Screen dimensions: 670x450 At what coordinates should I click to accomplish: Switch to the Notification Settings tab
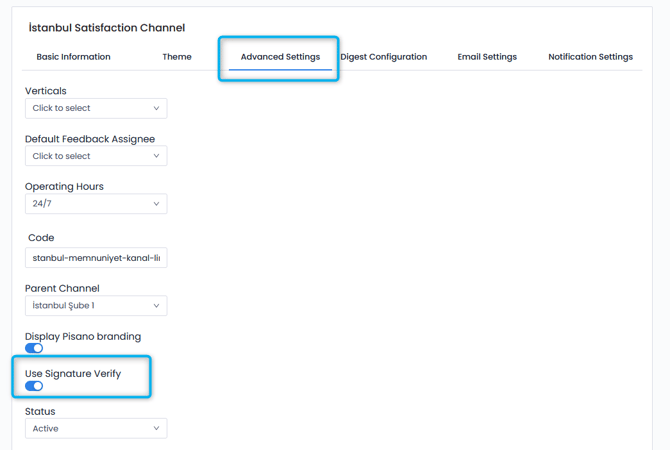[590, 57]
